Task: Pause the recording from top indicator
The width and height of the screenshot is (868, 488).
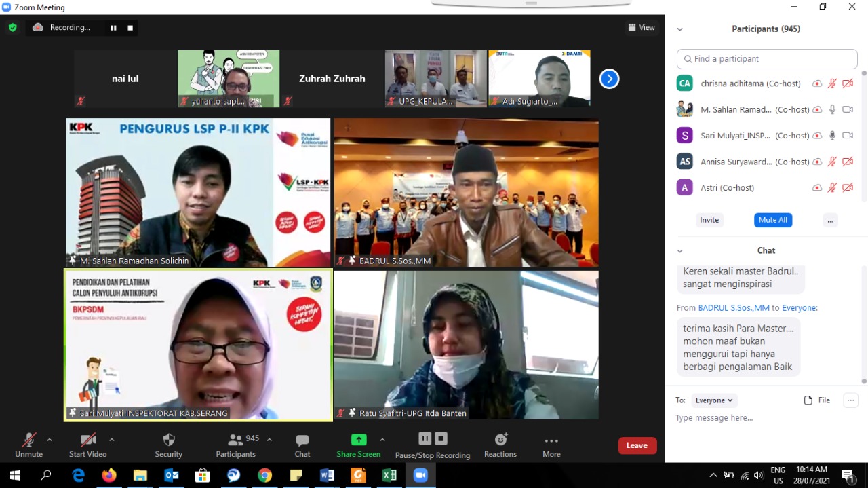Action: [113, 28]
